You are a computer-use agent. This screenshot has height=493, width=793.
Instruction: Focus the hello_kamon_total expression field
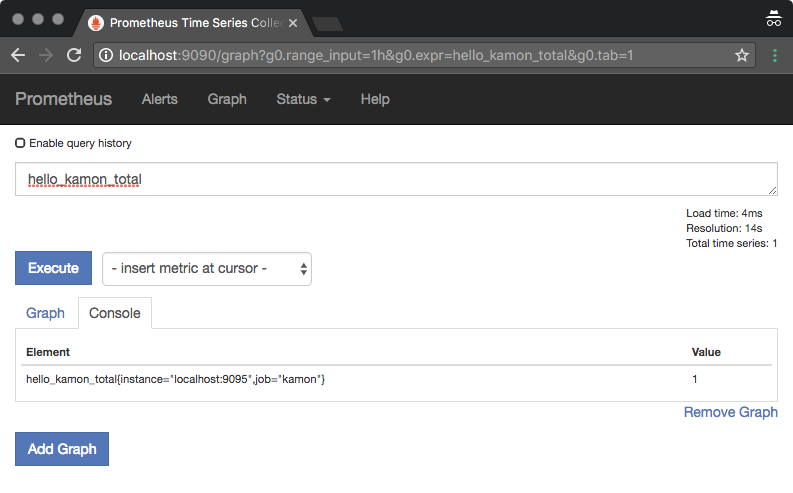click(x=396, y=179)
